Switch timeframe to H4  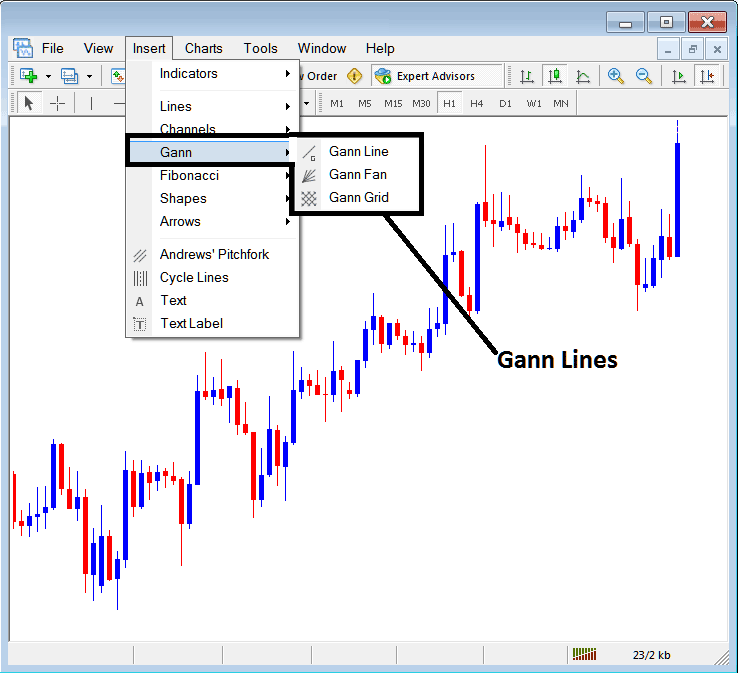coord(477,103)
